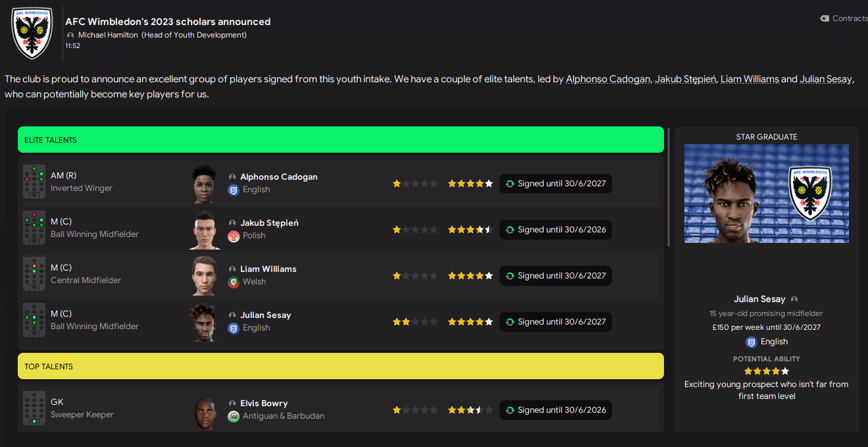Click Julian Sesay's signed until 30/6/2027 button
The image size is (868, 447).
click(x=555, y=322)
